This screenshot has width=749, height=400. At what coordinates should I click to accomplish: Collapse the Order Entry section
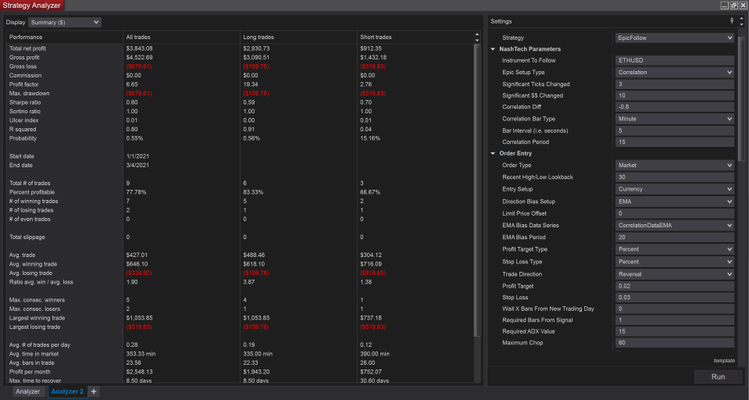[493, 153]
